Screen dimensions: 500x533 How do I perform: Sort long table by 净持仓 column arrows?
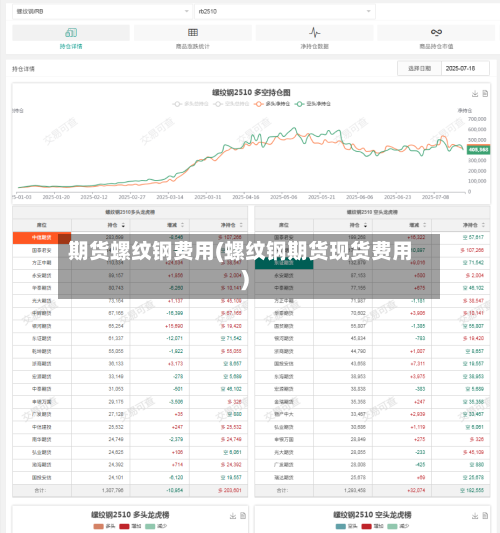click(x=241, y=225)
